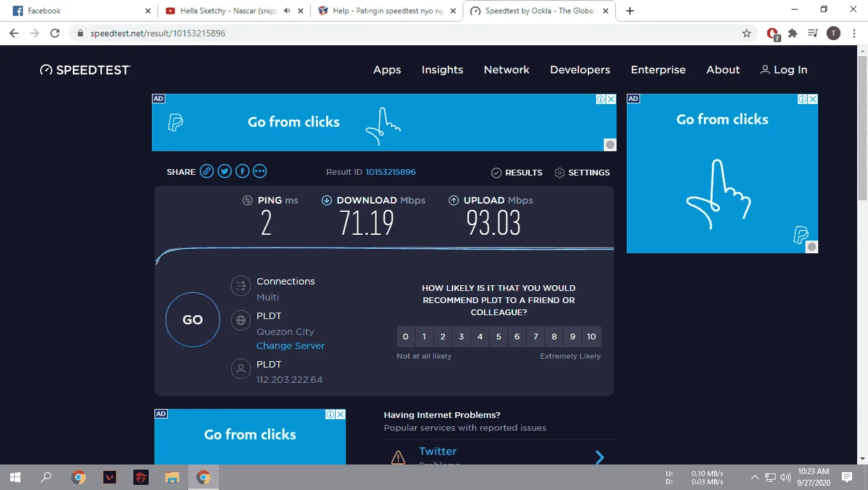Select rating 10 for PLDT
868x490 pixels.
(x=592, y=337)
